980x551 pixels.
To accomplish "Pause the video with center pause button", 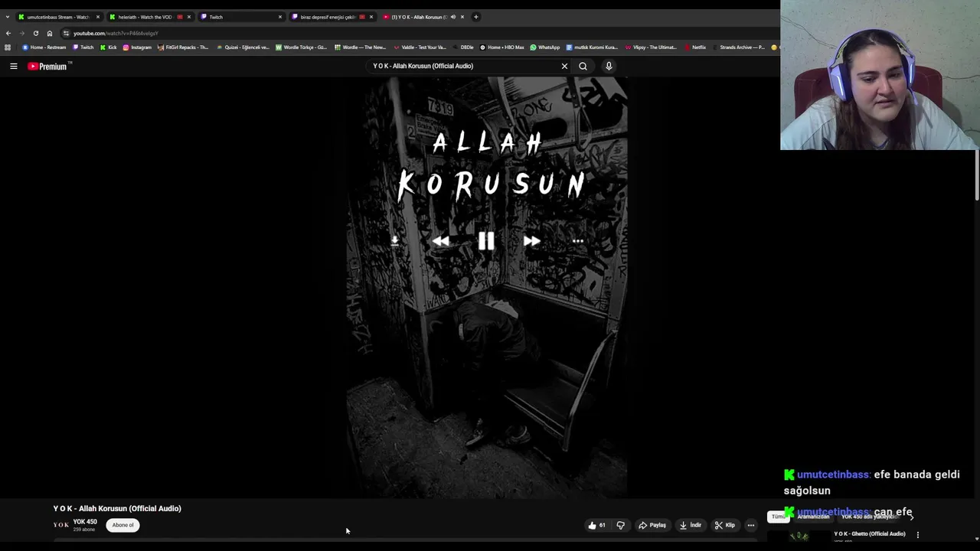I will point(486,241).
